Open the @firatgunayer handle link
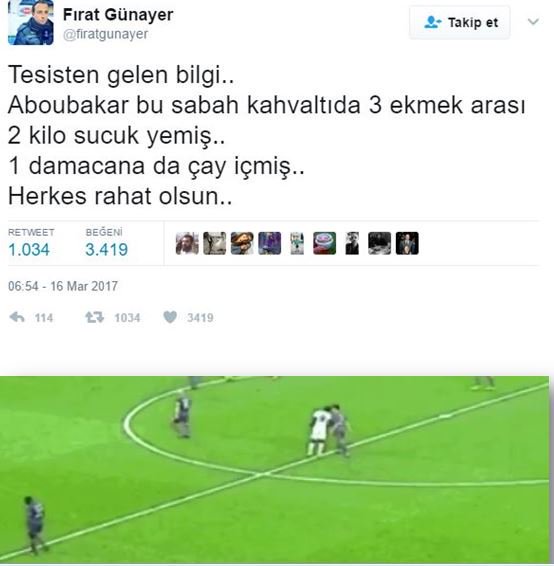Viewport: 554px width, 566px height. (105, 34)
